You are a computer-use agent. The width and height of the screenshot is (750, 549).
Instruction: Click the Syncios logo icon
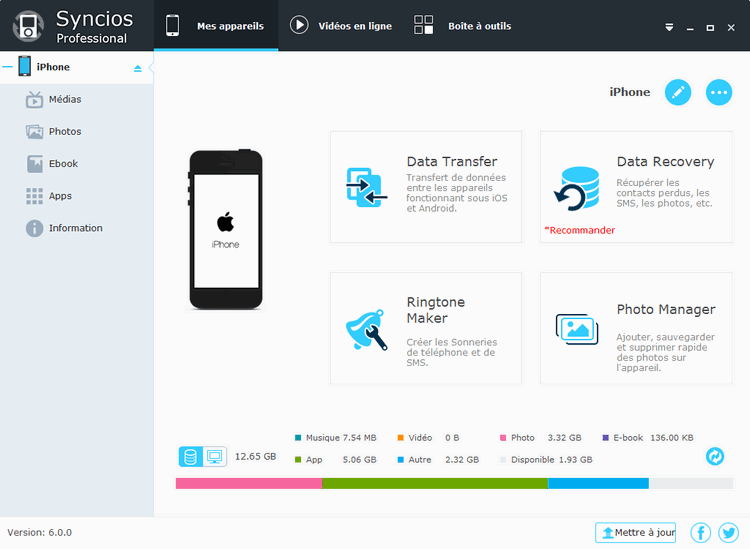click(28, 26)
